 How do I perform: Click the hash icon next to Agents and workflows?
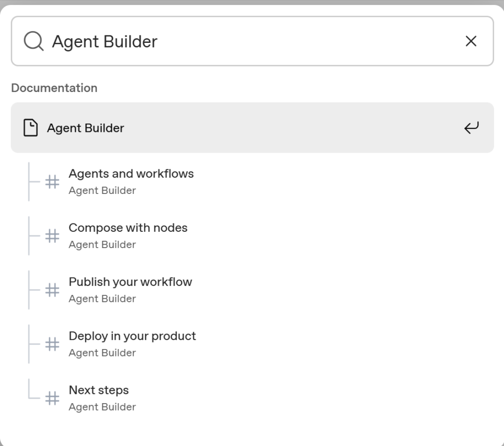pos(52,182)
